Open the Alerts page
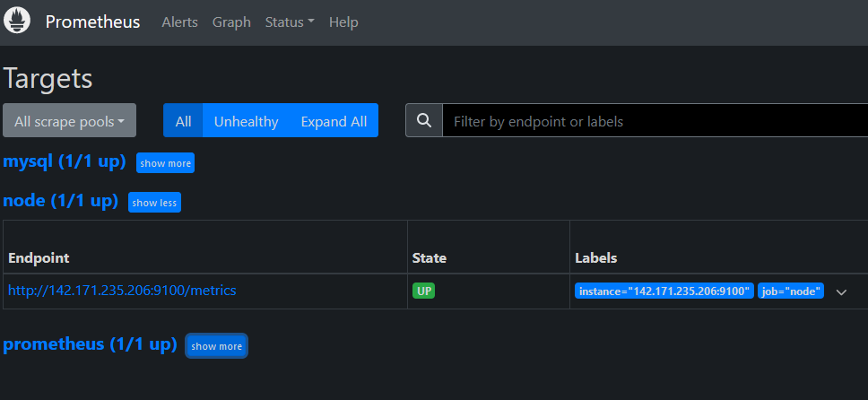 [179, 22]
